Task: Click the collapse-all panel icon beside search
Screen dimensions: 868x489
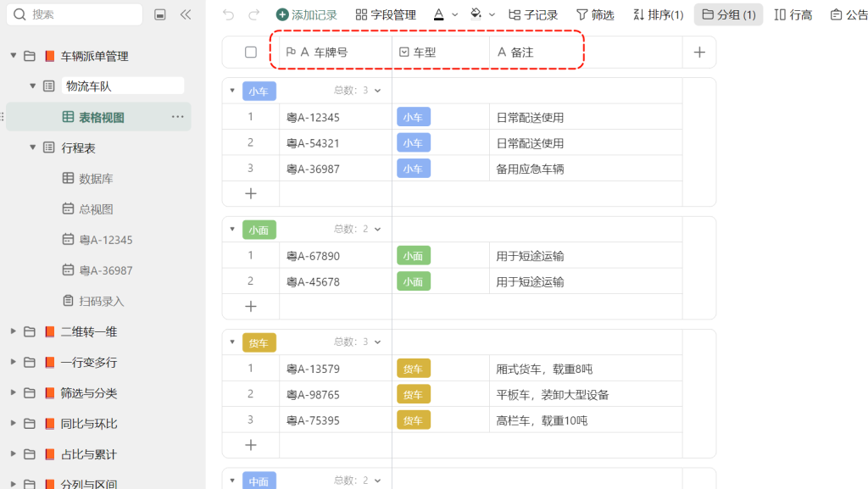Action: 160,14
